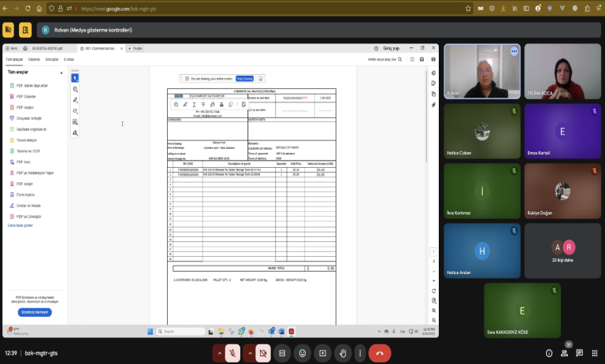Click the red leave call button
This screenshot has height=364, width=605.
380,353
